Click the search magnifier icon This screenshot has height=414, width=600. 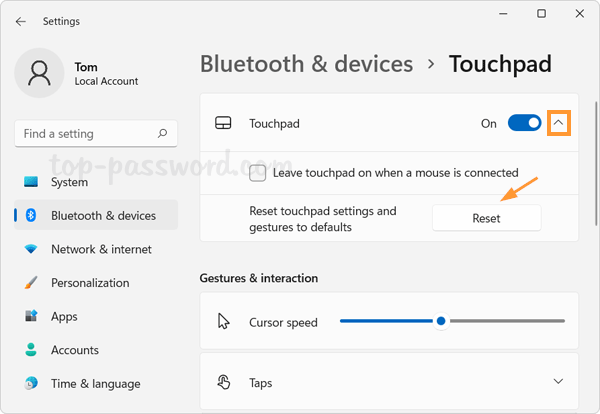(162, 133)
